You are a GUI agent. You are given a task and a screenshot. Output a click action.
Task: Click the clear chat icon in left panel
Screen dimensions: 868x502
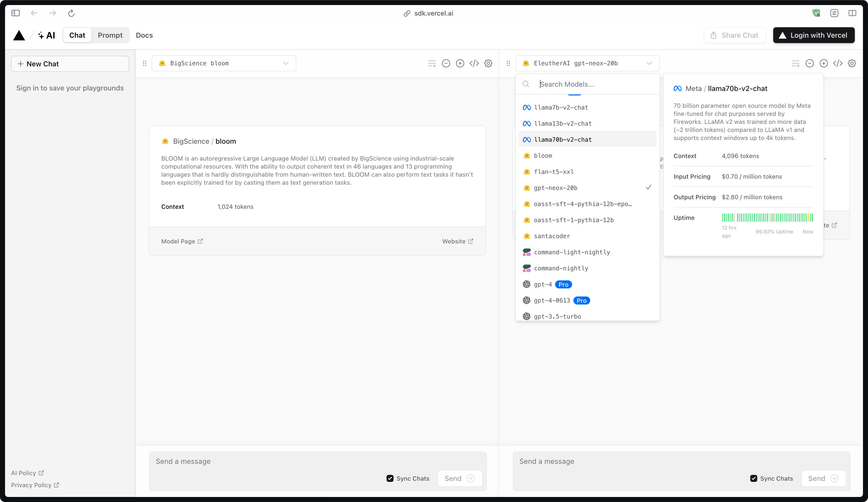tap(431, 63)
